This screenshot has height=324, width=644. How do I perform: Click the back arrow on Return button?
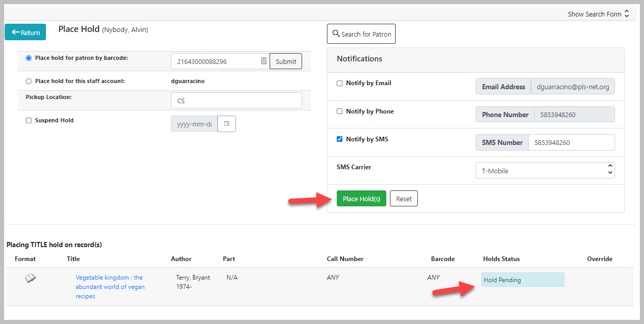[x=15, y=32]
